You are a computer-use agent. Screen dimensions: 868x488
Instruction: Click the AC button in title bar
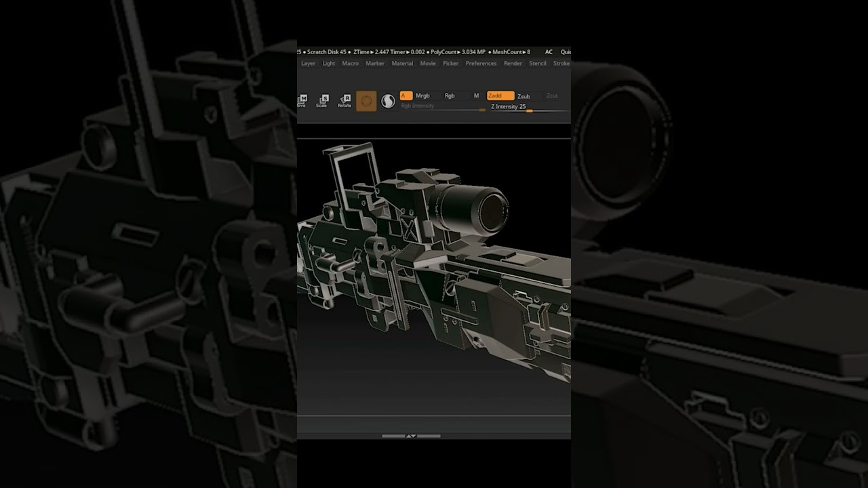549,52
